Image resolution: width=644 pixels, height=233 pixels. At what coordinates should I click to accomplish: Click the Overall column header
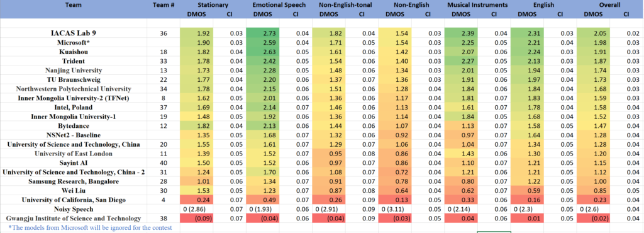coord(609,5)
